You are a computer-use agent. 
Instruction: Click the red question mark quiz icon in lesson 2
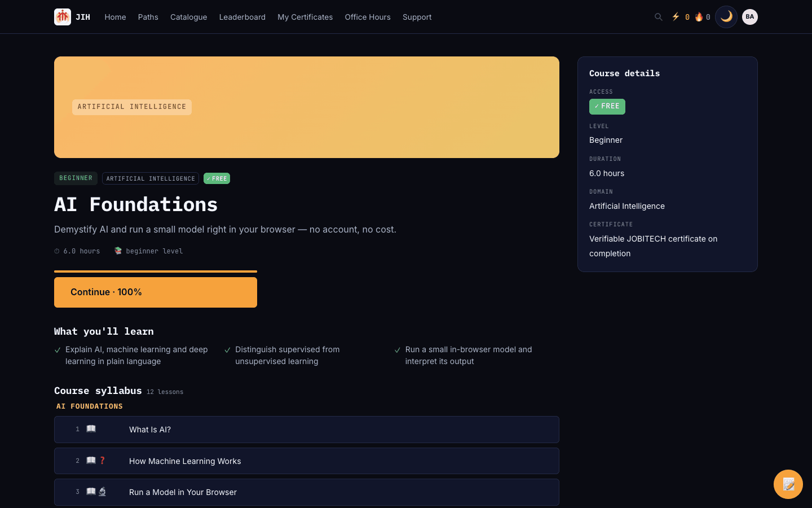coord(103,461)
